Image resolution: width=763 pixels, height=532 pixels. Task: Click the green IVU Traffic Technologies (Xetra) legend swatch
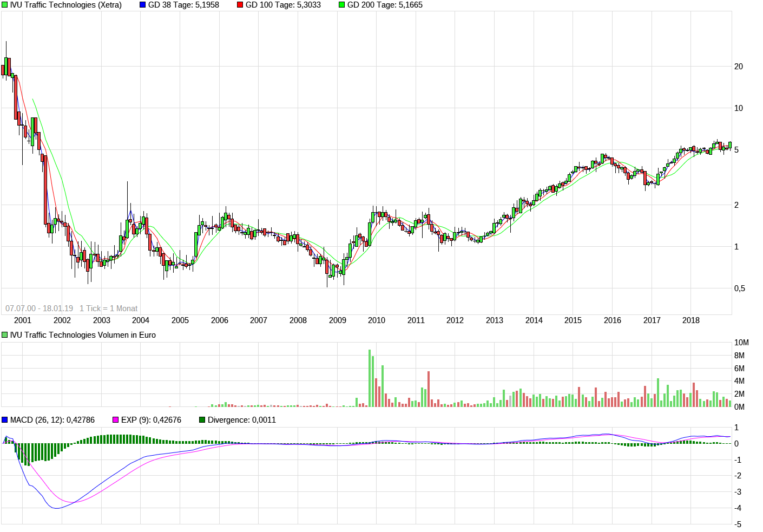click(5, 5)
